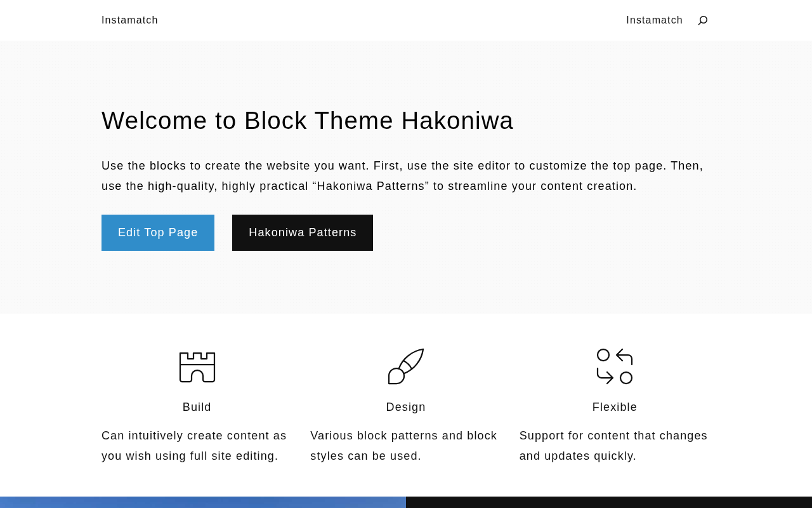812x508 pixels.
Task: Click the paintbrush Design icon
Action: [406, 366]
